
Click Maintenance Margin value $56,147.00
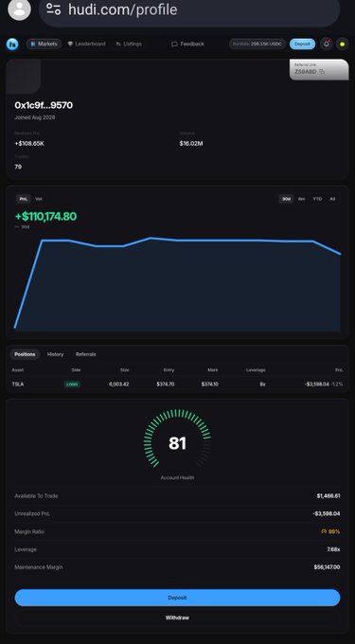coord(328,567)
